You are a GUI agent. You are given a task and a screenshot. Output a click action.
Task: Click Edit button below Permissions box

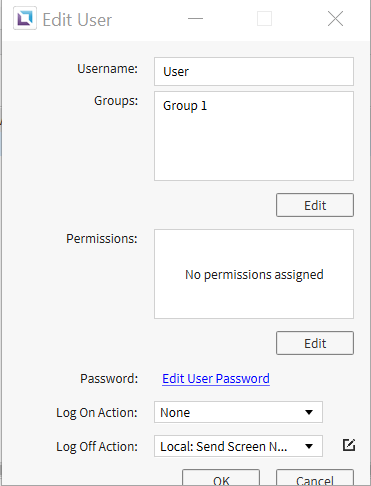point(315,343)
